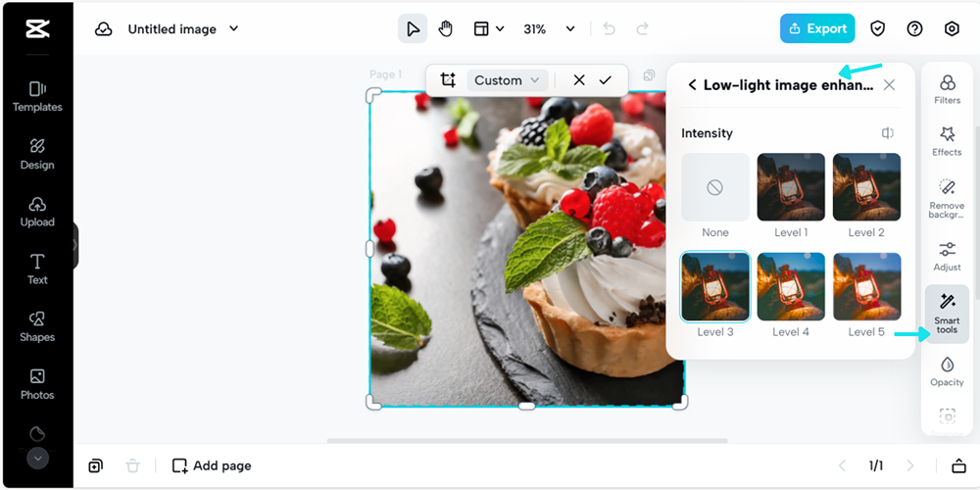Collapse the left side panel handle

[75, 246]
